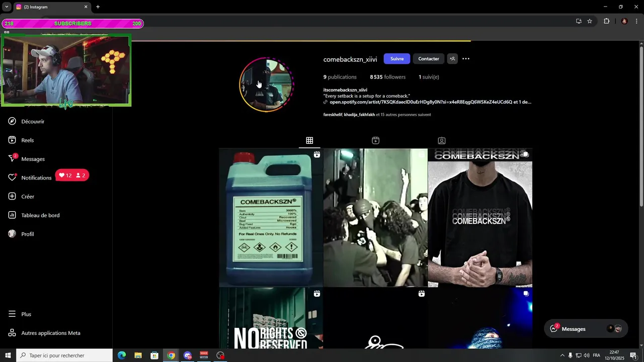Click the Créer plus icon
The width and height of the screenshot is (644, 362).
[12, 197]
